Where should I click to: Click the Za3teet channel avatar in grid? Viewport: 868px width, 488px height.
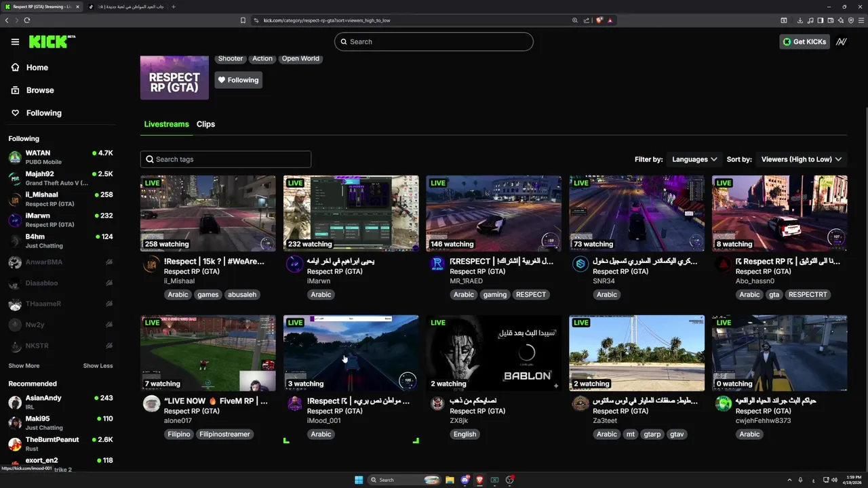point(580,405)
